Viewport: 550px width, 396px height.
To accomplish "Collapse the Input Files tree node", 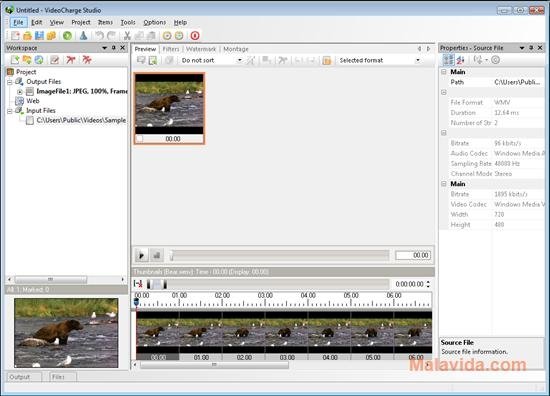I will coord(10,111).
